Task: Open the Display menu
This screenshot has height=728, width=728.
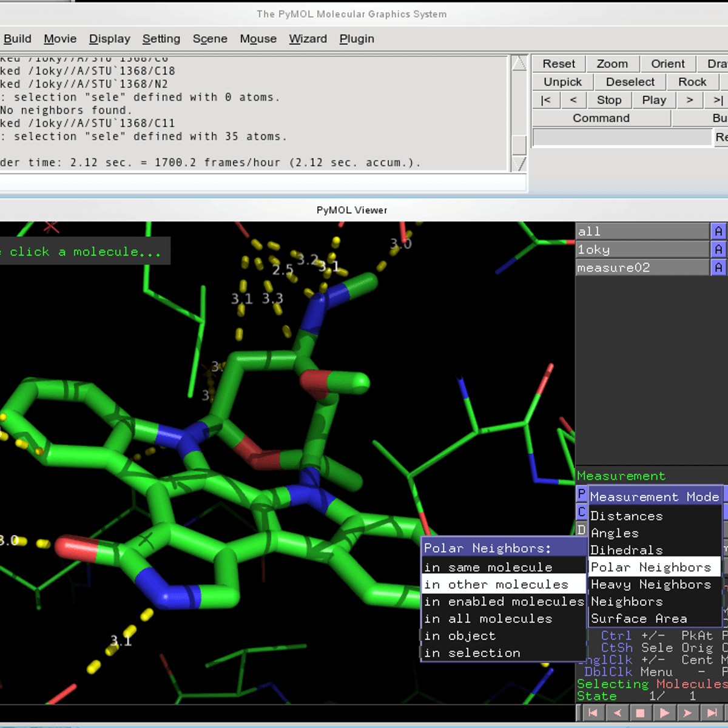Action: 110,39
